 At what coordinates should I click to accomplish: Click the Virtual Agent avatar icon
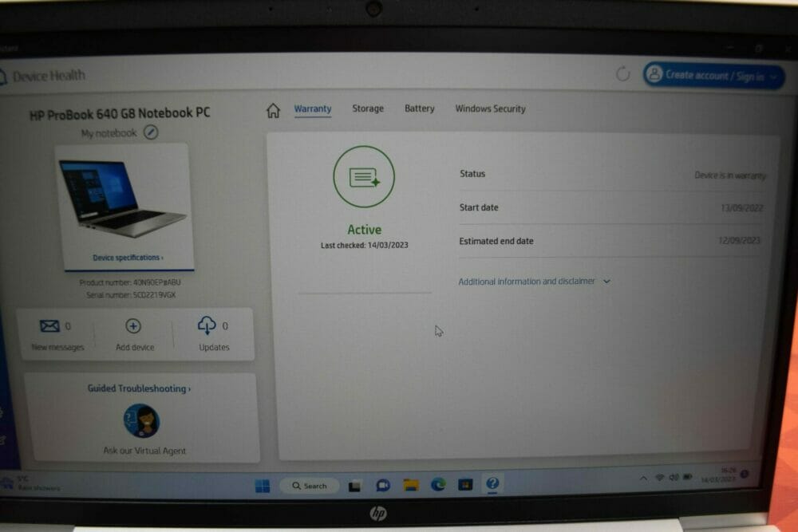141,420
